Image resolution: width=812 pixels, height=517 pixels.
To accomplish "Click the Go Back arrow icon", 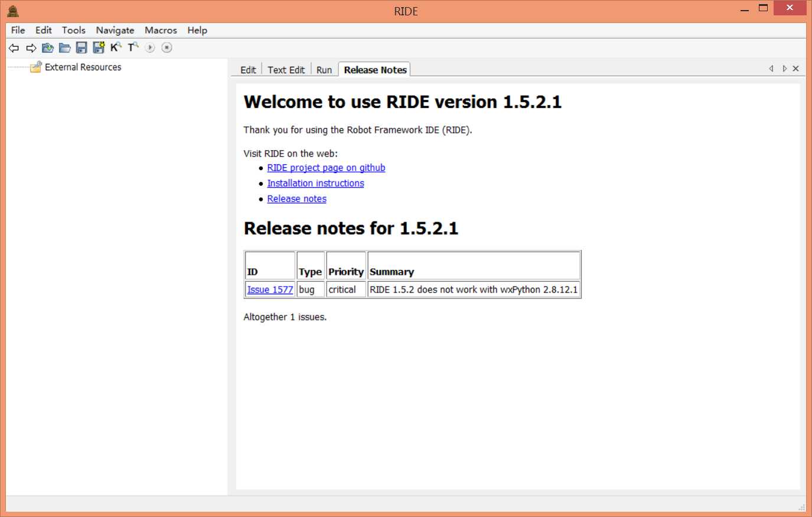I will 14,48.
